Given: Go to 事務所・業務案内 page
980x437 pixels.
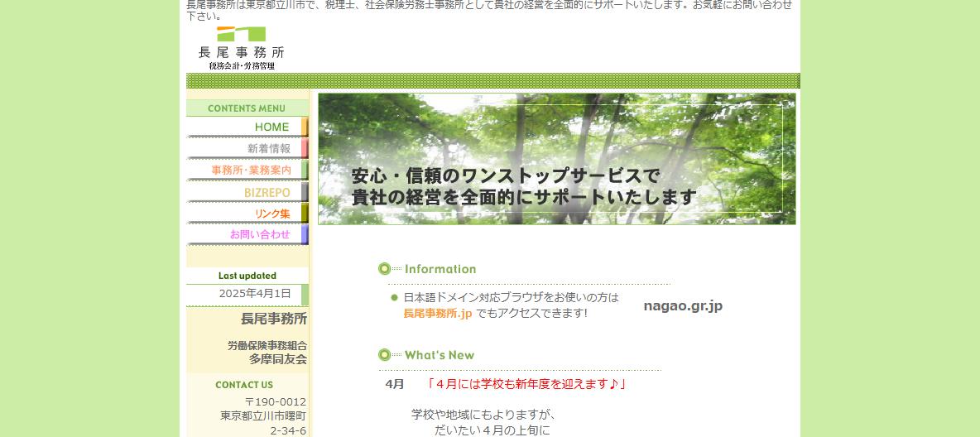Looking at the screenshot, I should pyautogui.click(x=247, y=170).
